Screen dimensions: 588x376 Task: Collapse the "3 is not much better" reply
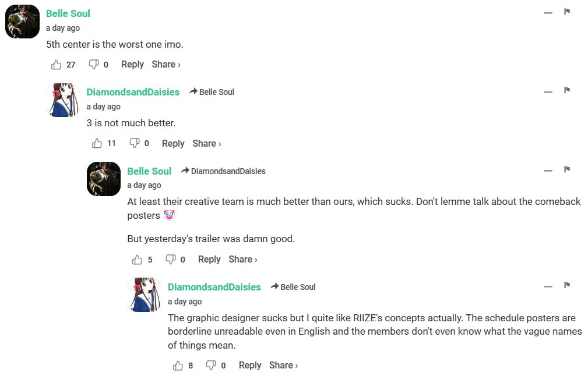[548, 92]
